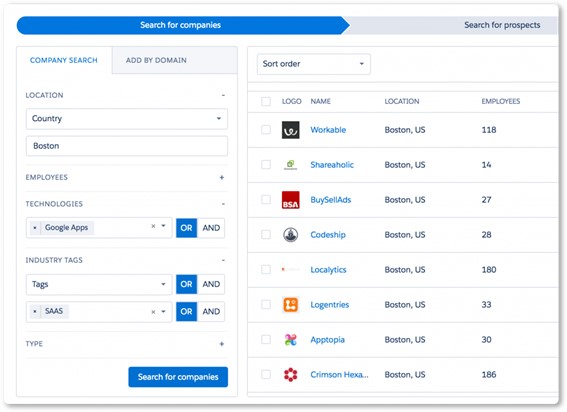Click employee count 186 for Crimson Hexagon
This screenshot has width=567, height=412.
tap(489, 375)
